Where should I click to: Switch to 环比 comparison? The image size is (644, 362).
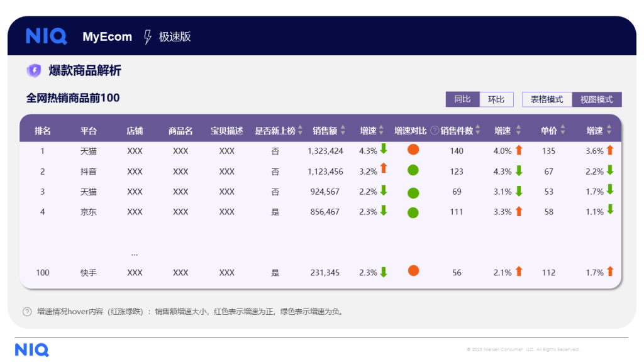496,99
